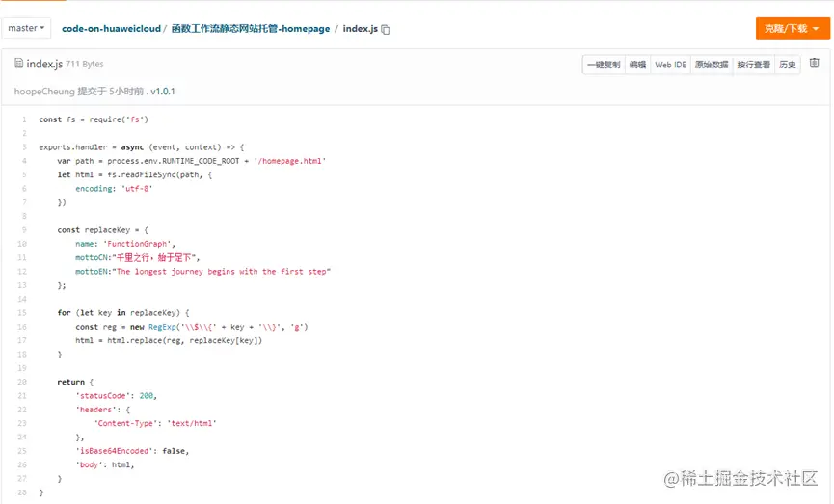Click the trash delete file icon
The height and width of the screenshot is (504, 834).
[815, 64]
